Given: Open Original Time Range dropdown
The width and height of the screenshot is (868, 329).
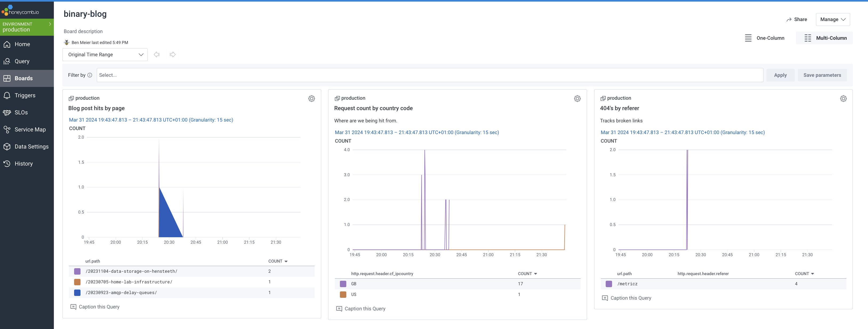Looking at the screenshot, I should (105, 55).
